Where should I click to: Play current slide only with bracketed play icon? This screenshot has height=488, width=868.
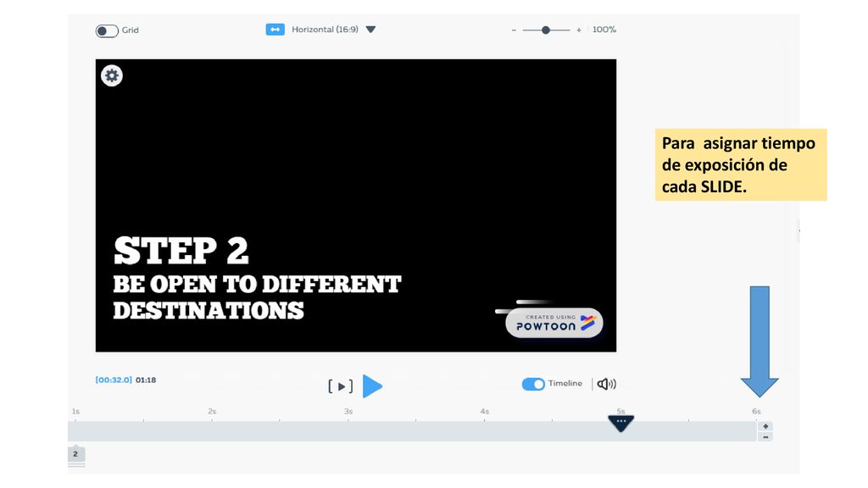341,386
